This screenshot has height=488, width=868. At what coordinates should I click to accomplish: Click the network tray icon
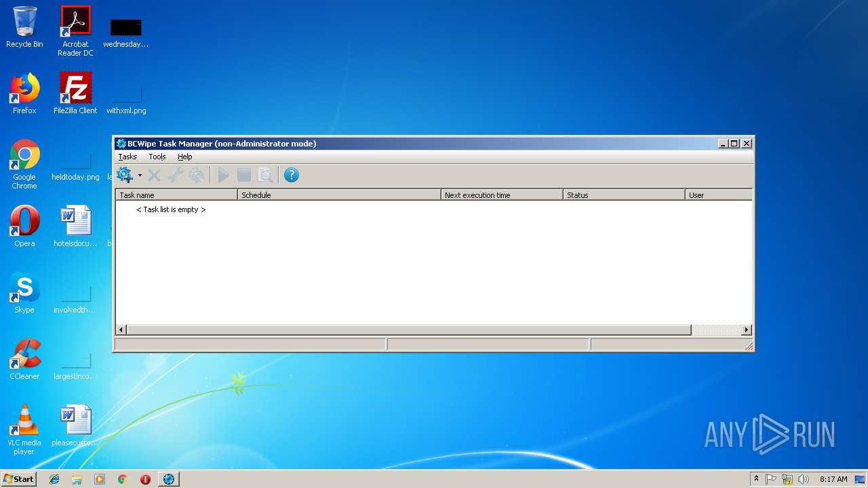pyautogui.click(x=787, y=479)
